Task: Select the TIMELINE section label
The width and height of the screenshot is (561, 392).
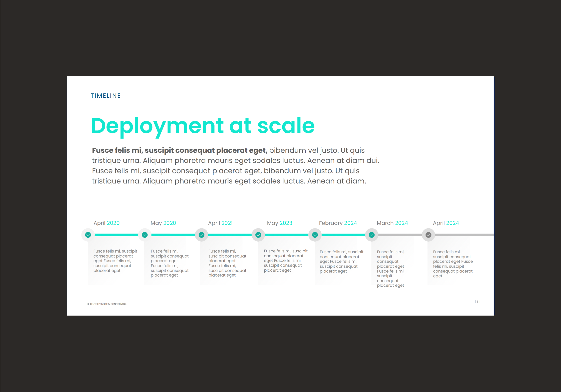Action: (105, 96)
